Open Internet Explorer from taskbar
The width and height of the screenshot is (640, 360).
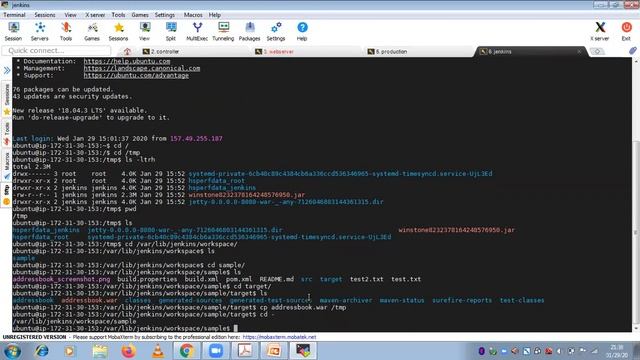41,351
